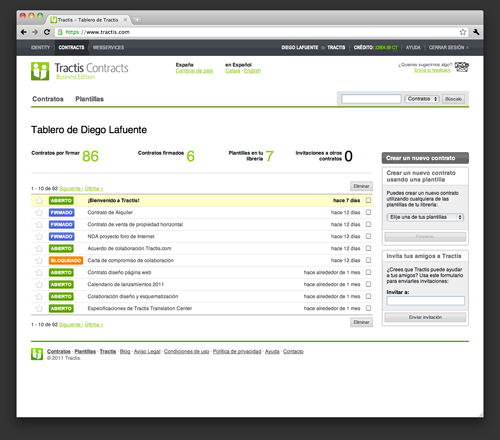Click the browser back arrow

(x=24, y=32)
